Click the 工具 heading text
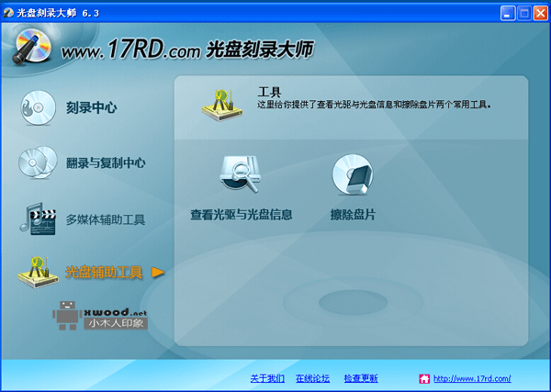Viewport: 551px width, 392px height. coord(269,92)
